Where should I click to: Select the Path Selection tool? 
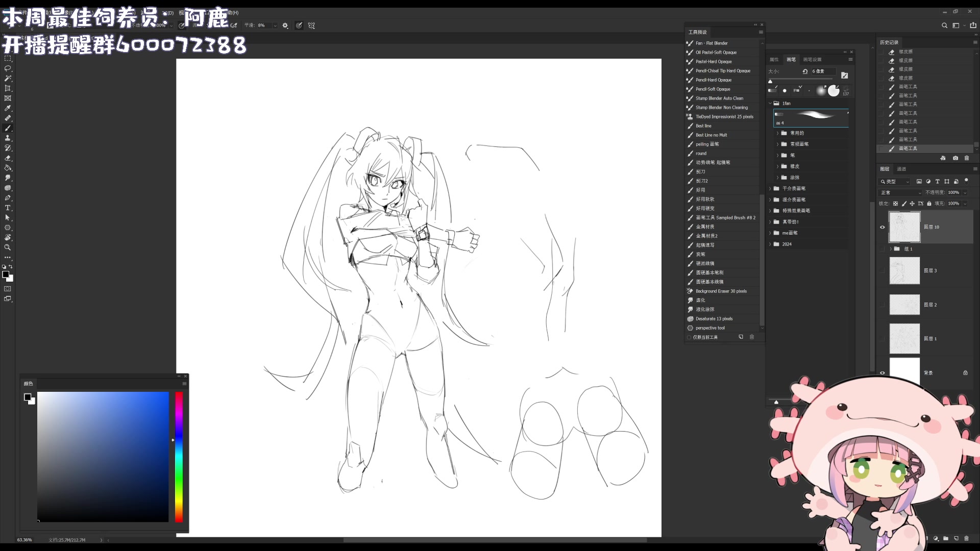8,217
